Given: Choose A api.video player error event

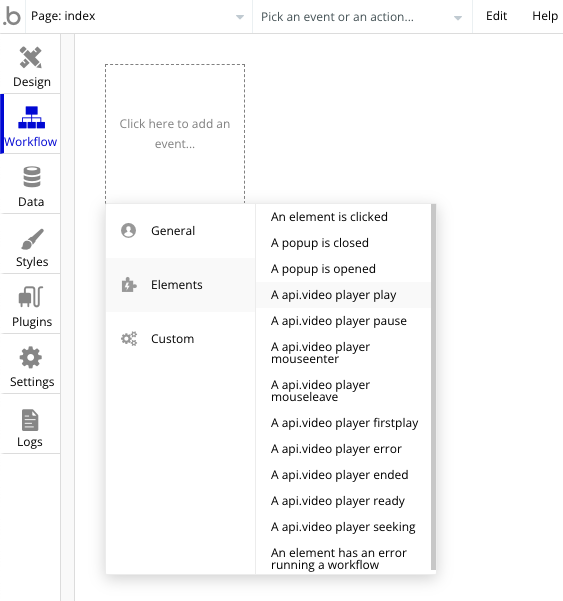Looking at the screenshot, I should (x=344, y=449).
